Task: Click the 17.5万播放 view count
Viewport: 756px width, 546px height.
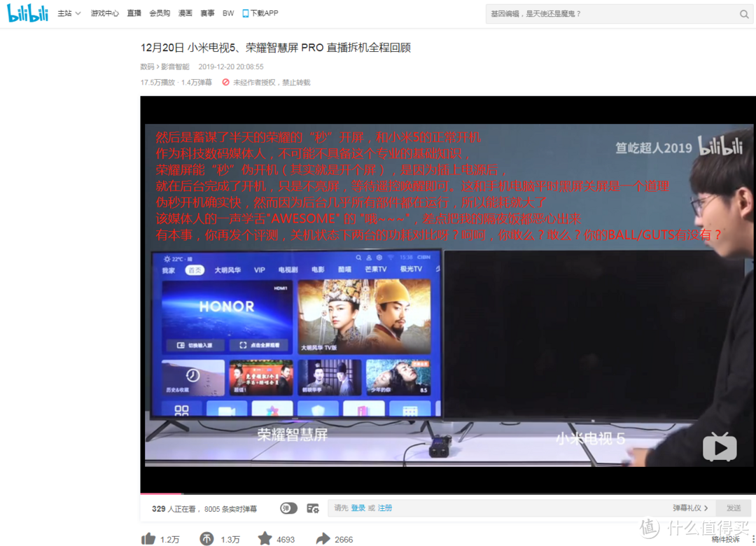Action: (157, 83)
